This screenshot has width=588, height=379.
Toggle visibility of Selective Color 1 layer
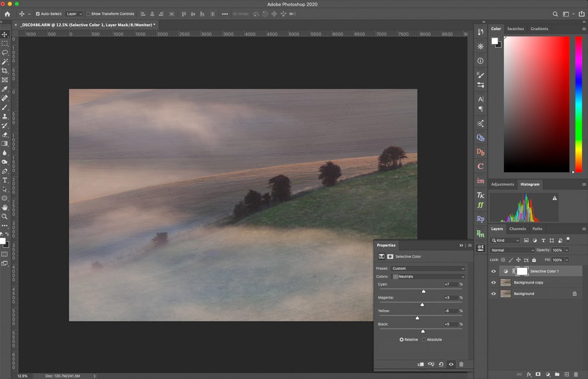(493, 271)
